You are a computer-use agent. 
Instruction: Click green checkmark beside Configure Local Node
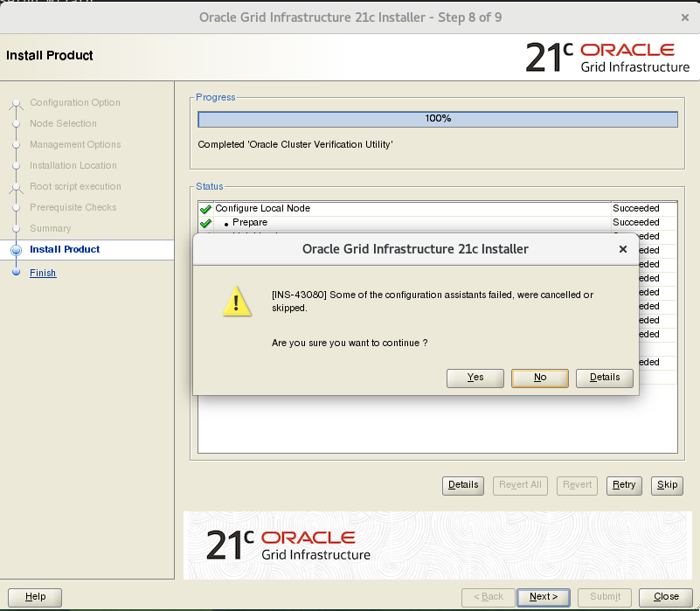click(x=205, y=209)
